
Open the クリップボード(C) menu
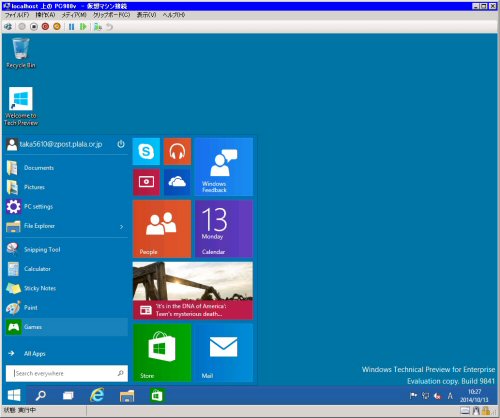point(111,15)
